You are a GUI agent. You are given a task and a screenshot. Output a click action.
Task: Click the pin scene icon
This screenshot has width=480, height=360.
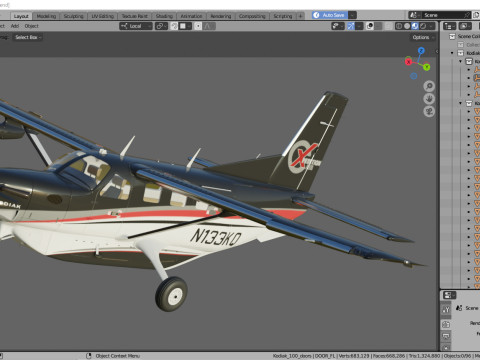[467, 15]
